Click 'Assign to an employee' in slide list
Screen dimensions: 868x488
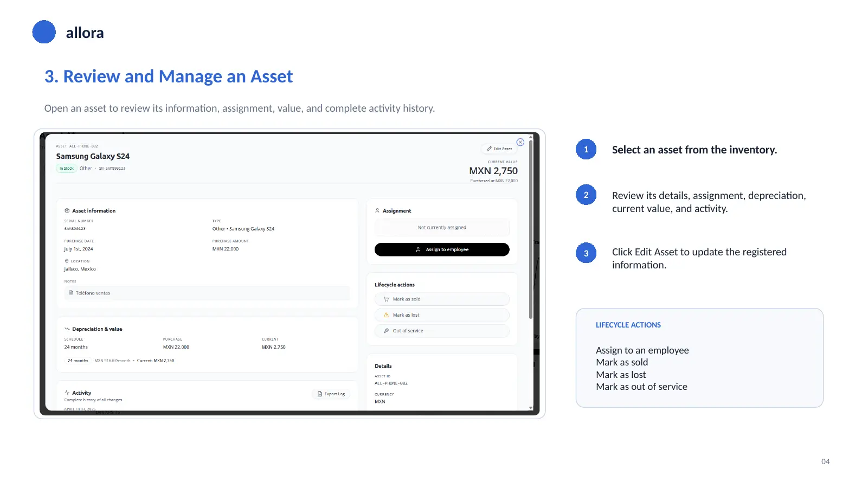(x=642, y=350)
